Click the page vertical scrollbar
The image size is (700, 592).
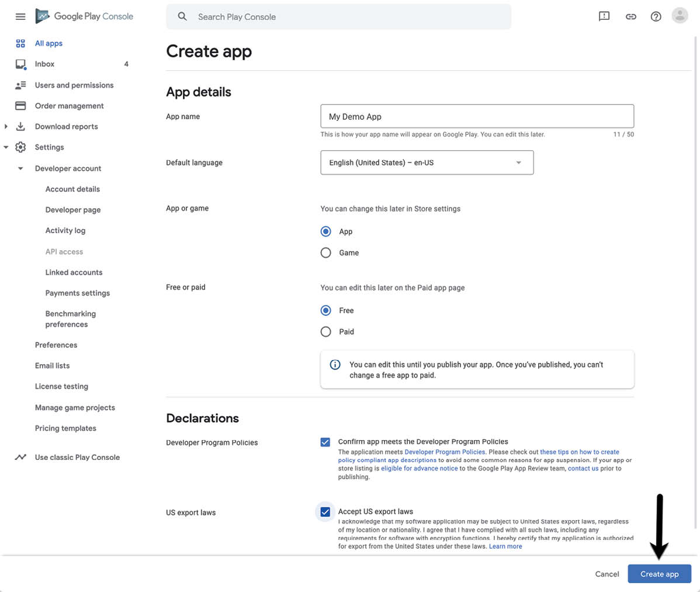pyautogui.click(x=695, y=281)
